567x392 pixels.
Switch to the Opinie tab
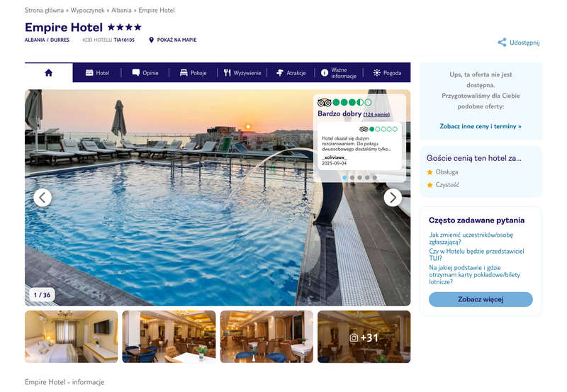pos(145,73)
